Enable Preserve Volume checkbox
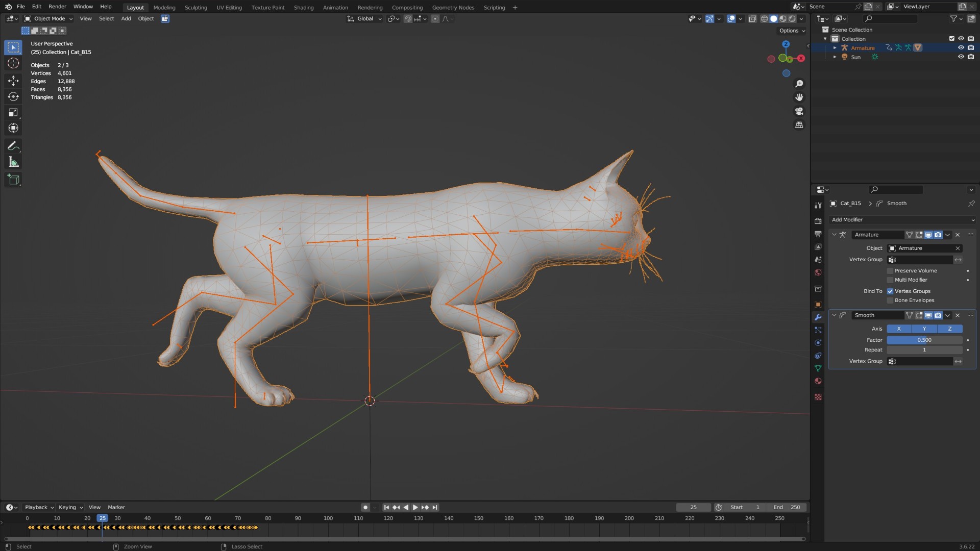980x551 pixels. [x=890, y=271]
